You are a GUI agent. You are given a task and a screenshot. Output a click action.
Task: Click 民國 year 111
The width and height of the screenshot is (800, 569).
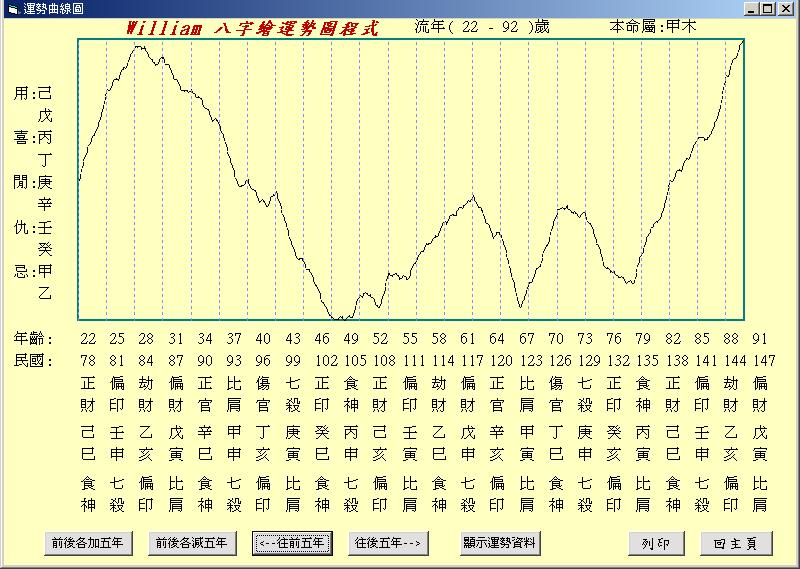click(414, 361)
